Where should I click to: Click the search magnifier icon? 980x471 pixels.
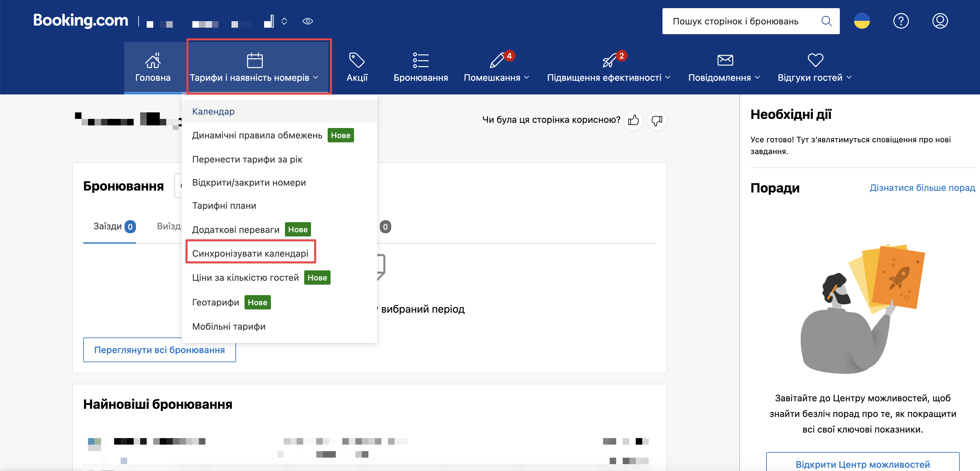(x=826, y=21)
